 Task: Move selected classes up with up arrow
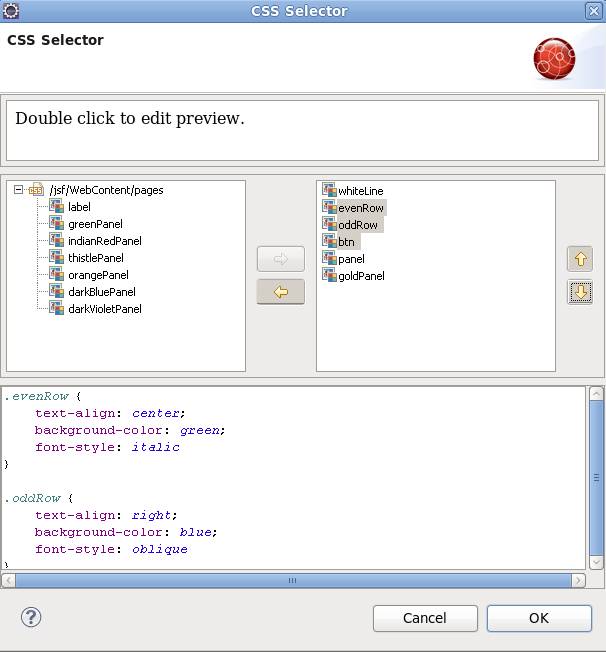[x=580, y=259]
